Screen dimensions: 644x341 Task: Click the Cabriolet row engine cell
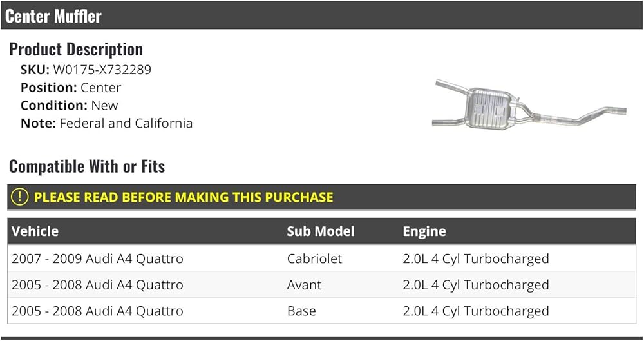pos(476,258)
